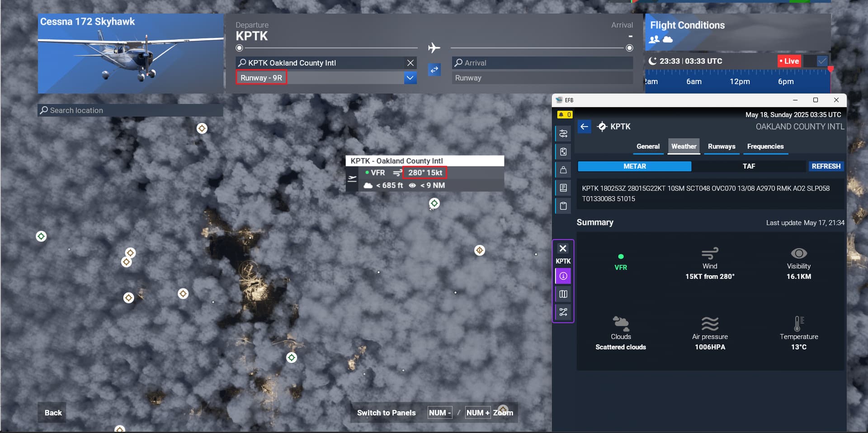Open the EFB document list sidebar icon
The width and height of the screenshot is (868, 433).
coord(563,188)
